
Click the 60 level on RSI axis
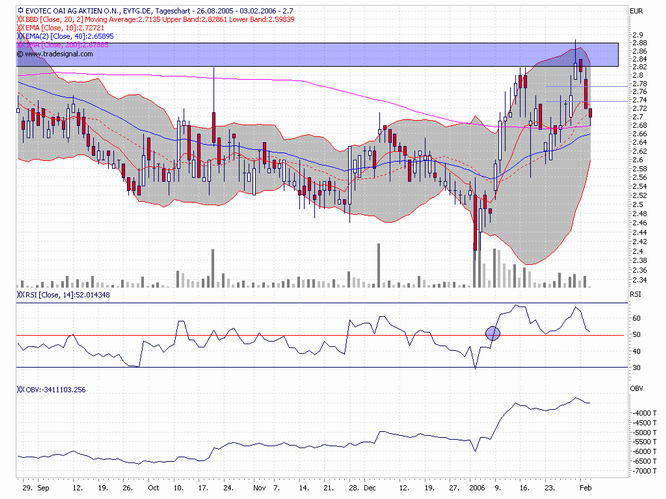click(x=636, y=318)
